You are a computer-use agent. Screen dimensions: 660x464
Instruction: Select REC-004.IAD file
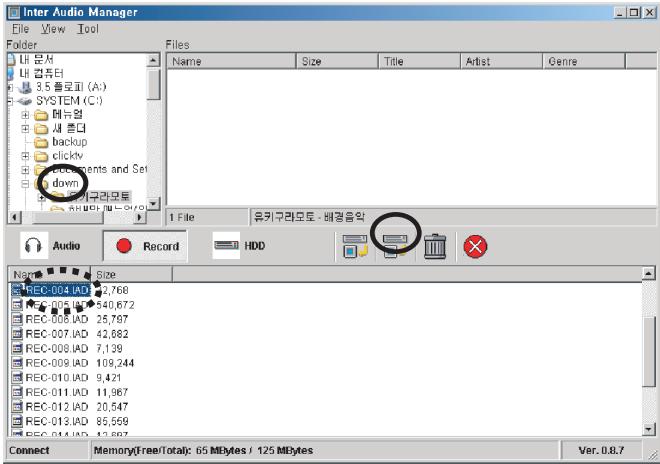(57, 290)
